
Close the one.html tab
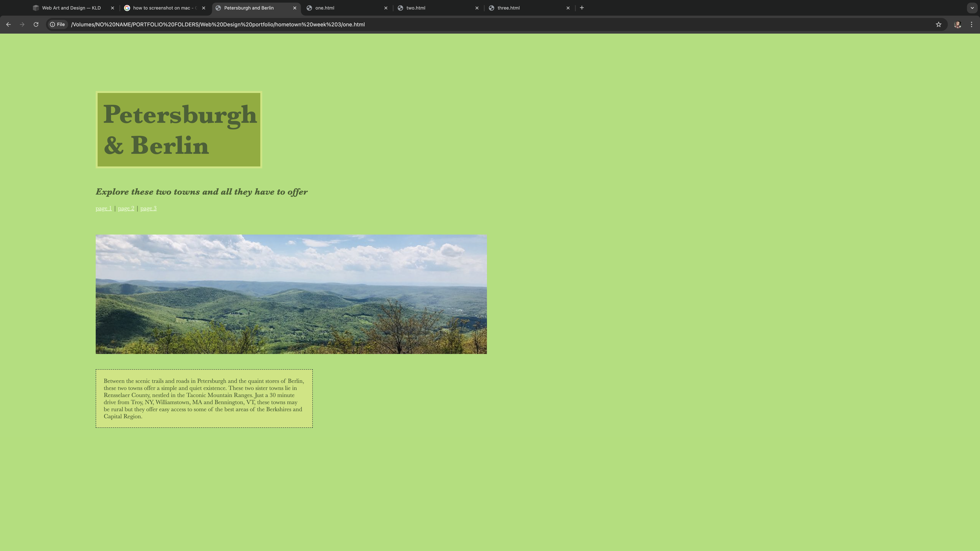[x=386, y=8]
